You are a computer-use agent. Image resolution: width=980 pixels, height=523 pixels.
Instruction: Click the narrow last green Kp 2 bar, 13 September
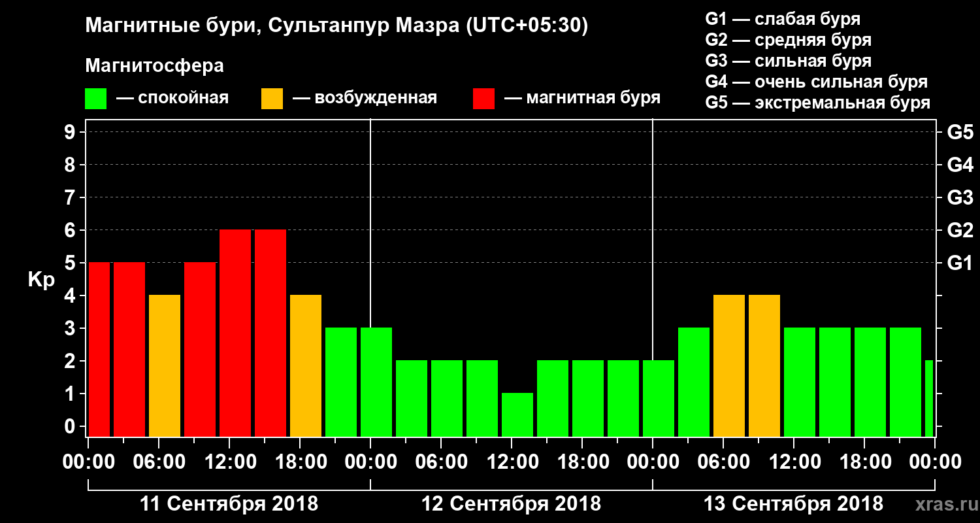pos(929,399)
